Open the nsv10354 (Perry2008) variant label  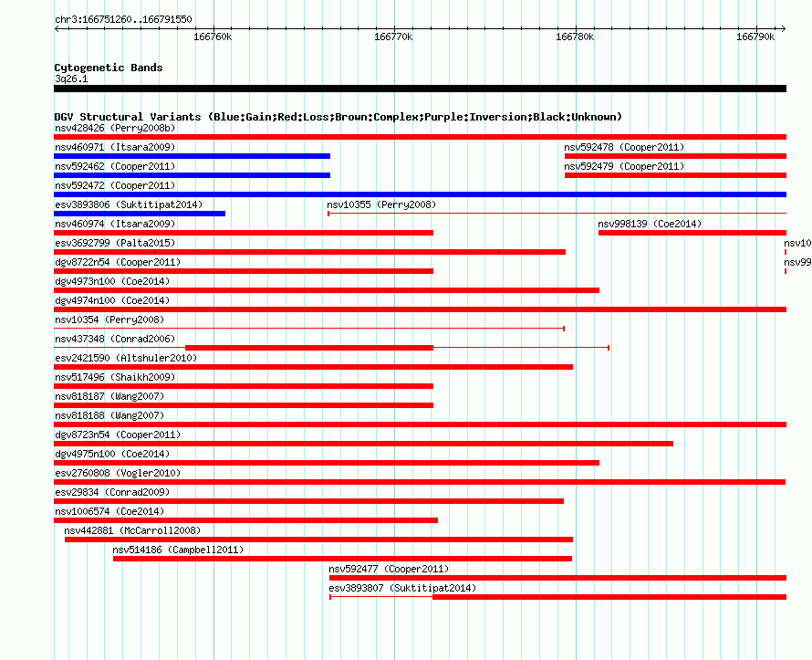[x=109, y=320]
